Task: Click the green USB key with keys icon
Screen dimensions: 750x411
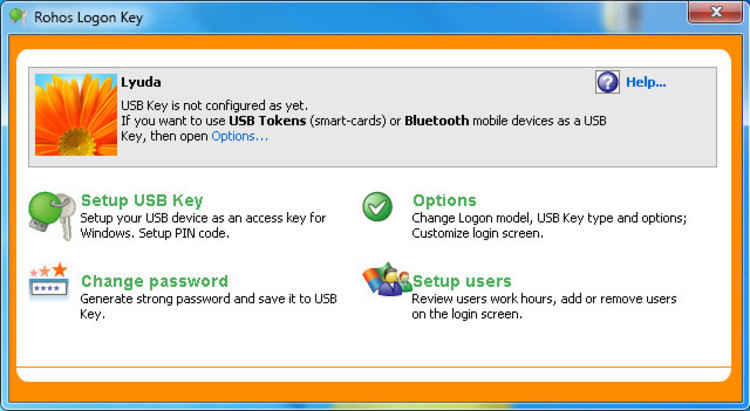Action: pyautogui.click(x=52, y=216)
